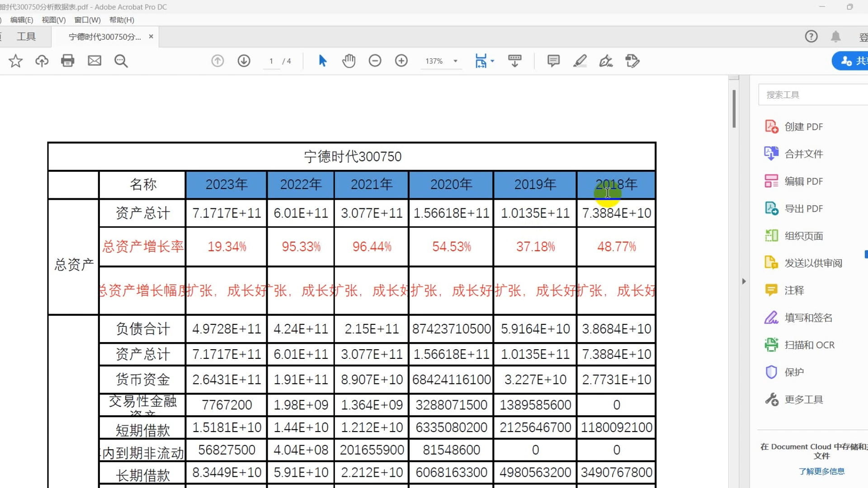Expand the fit page options arrow
This screenshot has height=488, width=868.
(x=492, y=61)
